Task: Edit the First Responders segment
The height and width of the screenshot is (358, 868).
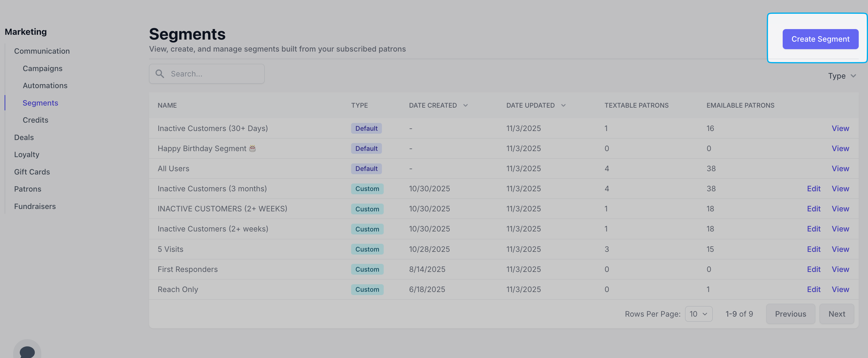Action: click(x=813, y=269)
